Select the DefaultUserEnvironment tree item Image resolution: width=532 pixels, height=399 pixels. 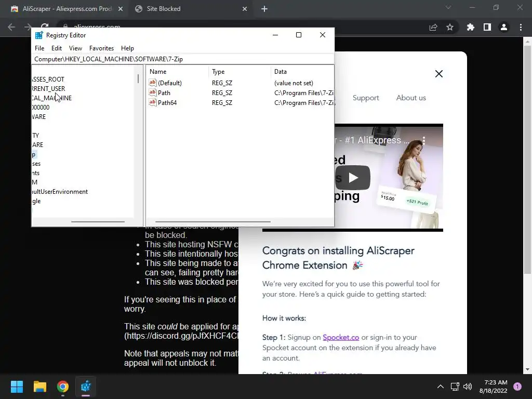point(60,192)
